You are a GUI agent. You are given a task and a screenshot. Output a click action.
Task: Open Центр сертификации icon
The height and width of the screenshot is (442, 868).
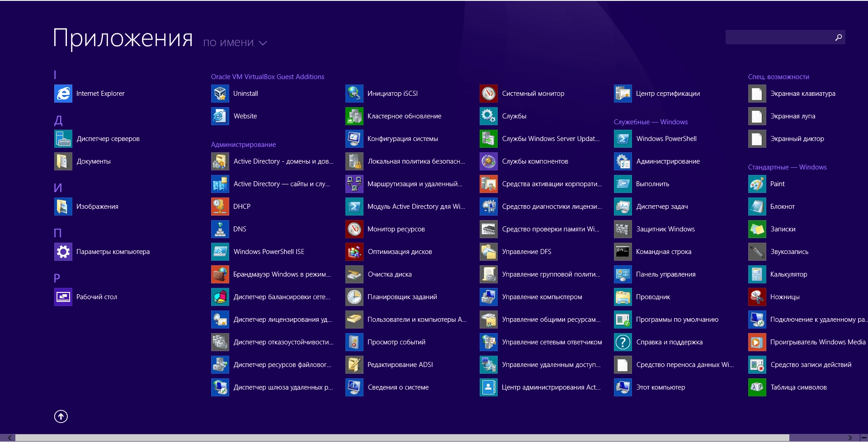tap(623, 94)
